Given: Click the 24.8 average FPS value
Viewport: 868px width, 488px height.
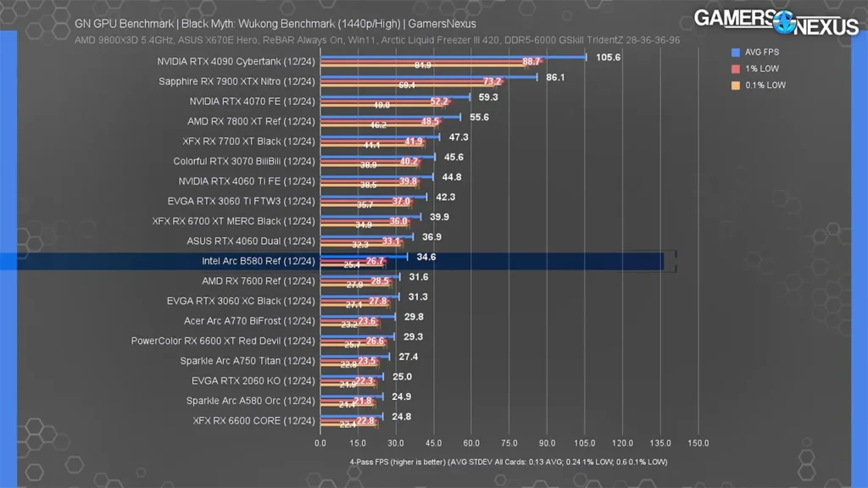Looking at the screenshot, I should tap(401, 416).
